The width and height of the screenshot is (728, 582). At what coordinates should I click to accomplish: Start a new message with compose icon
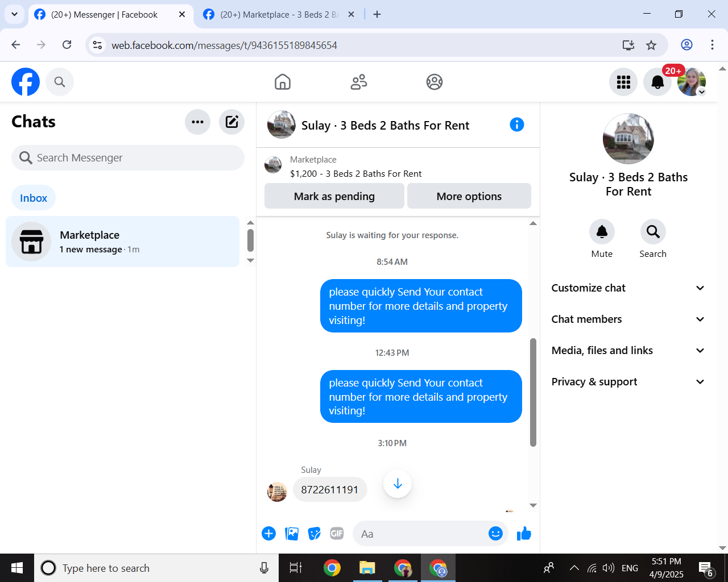click(232, 122)
